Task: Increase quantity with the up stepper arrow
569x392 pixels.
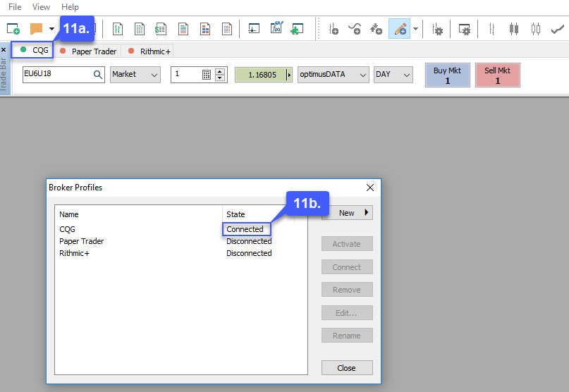Action: (219, 71)
